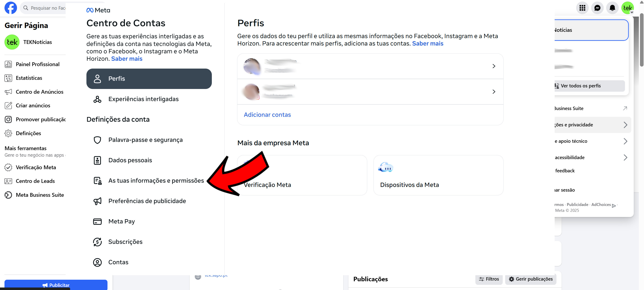644x290 pixels.
Task: Select the Meta Pay card icon
Action: pyautogui.click(x=97, y=221)
